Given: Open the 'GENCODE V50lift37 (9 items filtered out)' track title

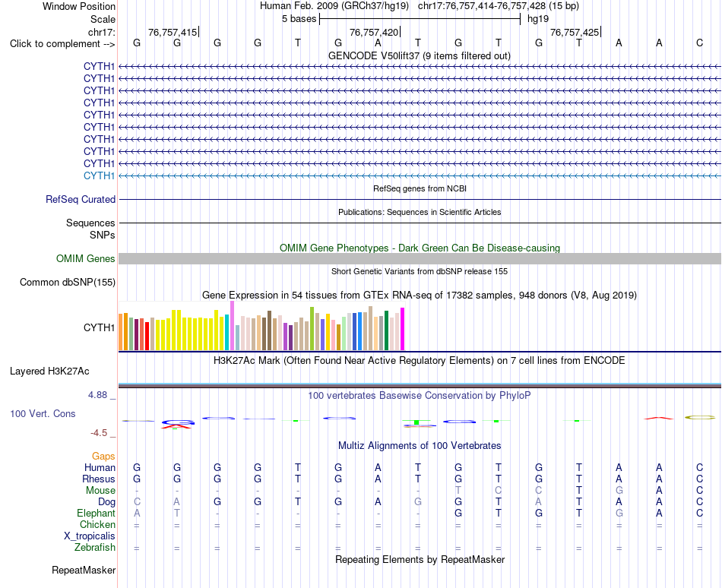Looking at the screenshot, I should click(x=420, y=55).
